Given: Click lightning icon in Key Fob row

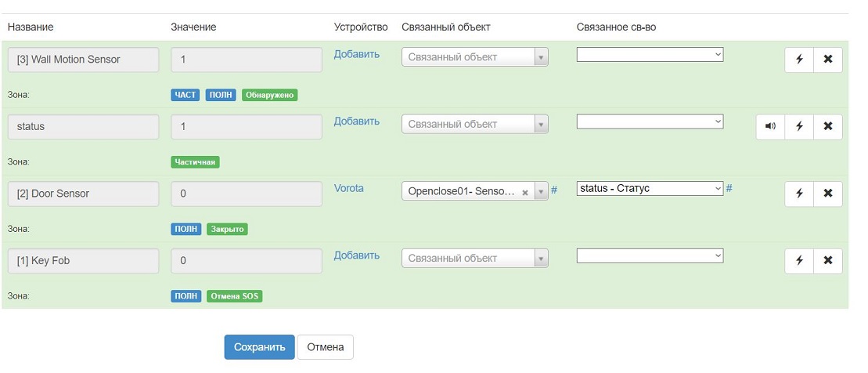Looking at the screenshot, I should pyautogui.click(x=799, y=261).
